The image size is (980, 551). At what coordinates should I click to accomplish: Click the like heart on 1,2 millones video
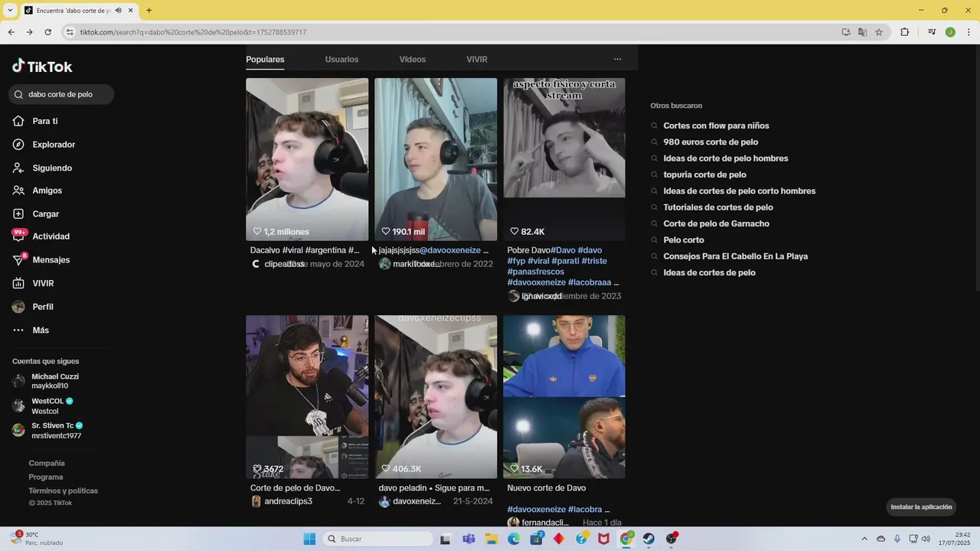tap(257, 232)
